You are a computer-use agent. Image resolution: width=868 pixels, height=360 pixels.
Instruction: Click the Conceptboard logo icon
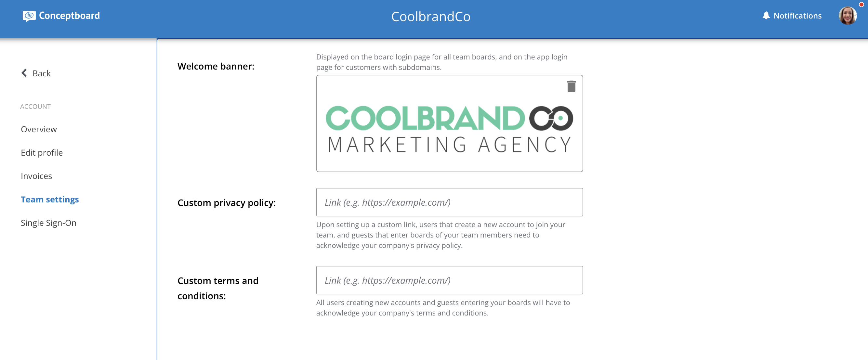pos(29,16)
